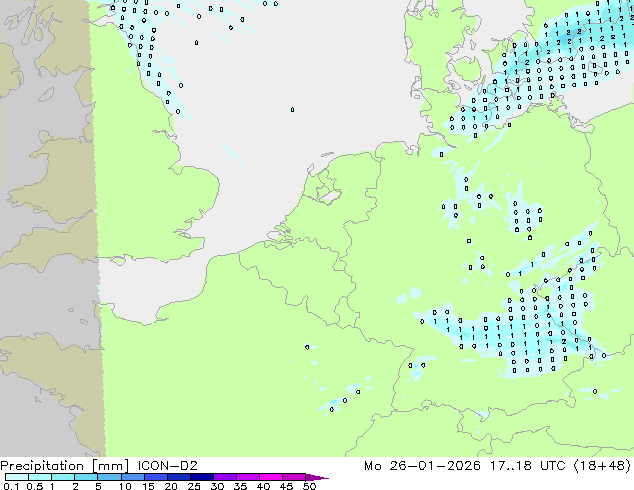Click the 0.1–0.5 mm palest cyan legend swatch
The width and height of the screenshot is (634, 490).
(17, 477)
